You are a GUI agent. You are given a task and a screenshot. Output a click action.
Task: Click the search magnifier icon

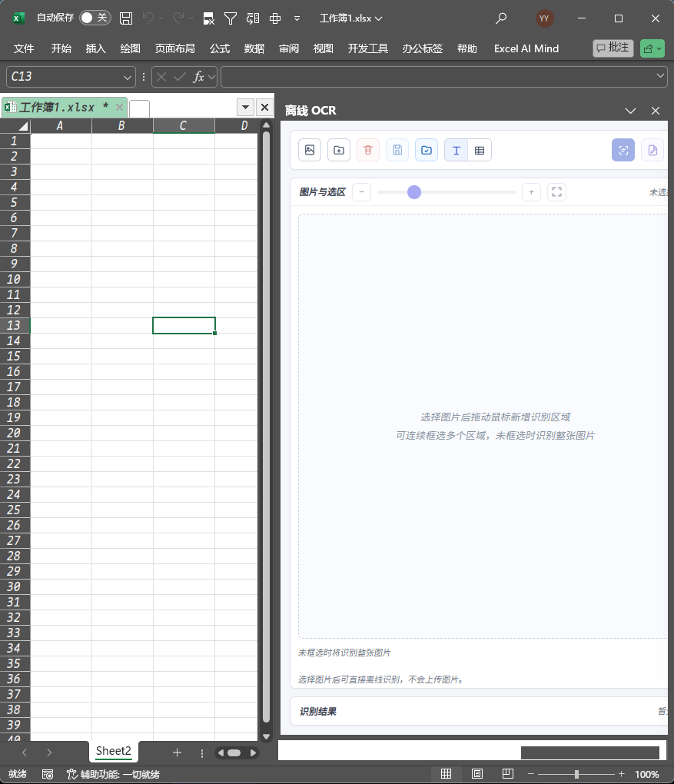501,18
